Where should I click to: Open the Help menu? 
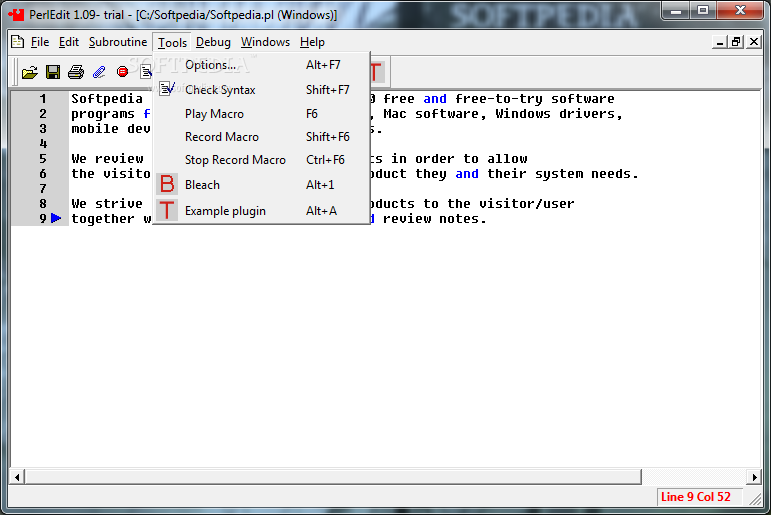(x=312, y=42)
